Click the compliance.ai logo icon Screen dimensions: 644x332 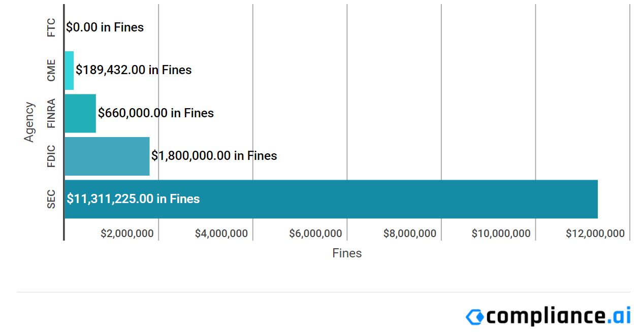pyautogui.click(x=475, y=317)
